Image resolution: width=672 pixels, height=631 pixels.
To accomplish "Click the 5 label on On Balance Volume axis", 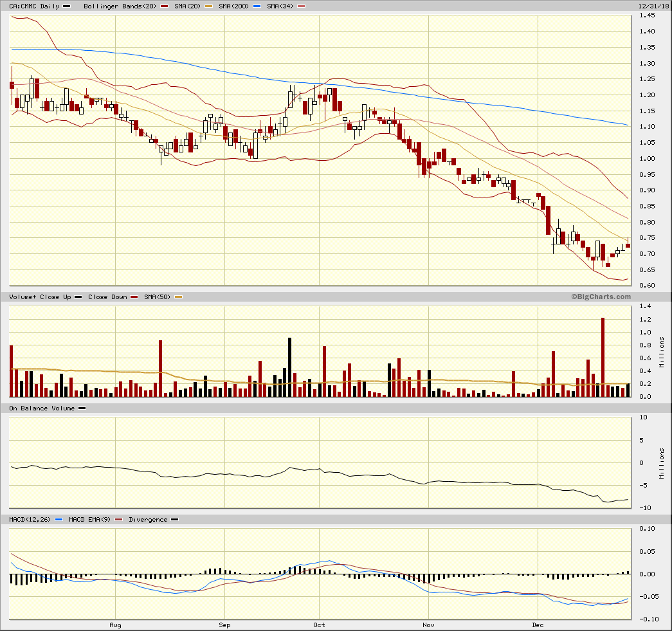I will [642, 441].
